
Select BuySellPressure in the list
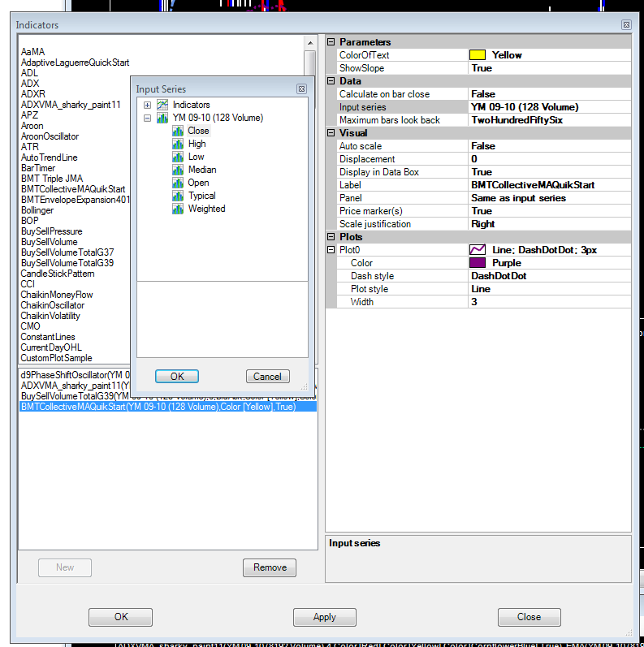point(52,231)
